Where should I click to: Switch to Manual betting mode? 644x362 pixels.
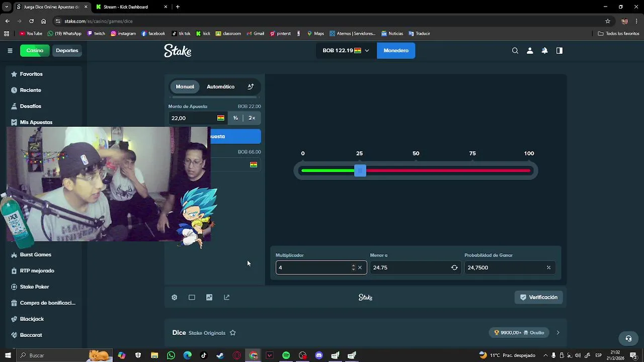(185, 86)
